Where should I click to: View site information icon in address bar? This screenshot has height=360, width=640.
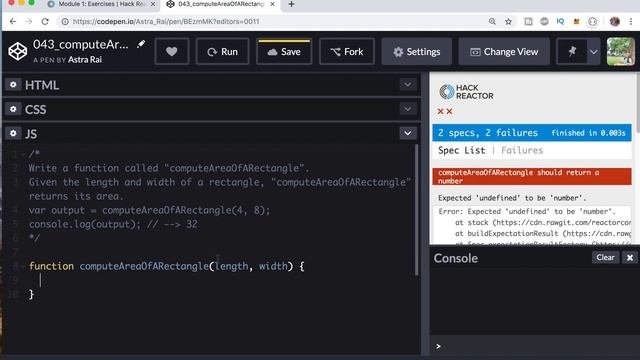click(x=64, y=21)
